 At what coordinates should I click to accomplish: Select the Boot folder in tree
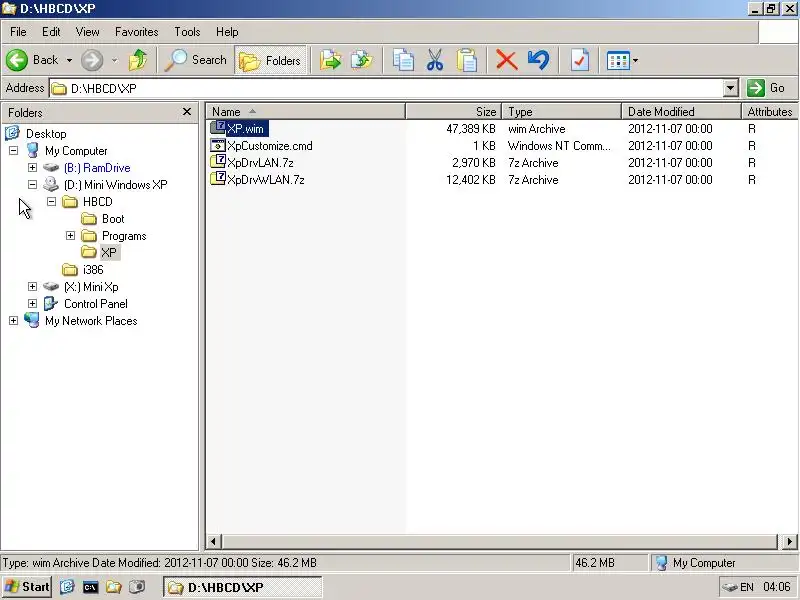(113, 219)
